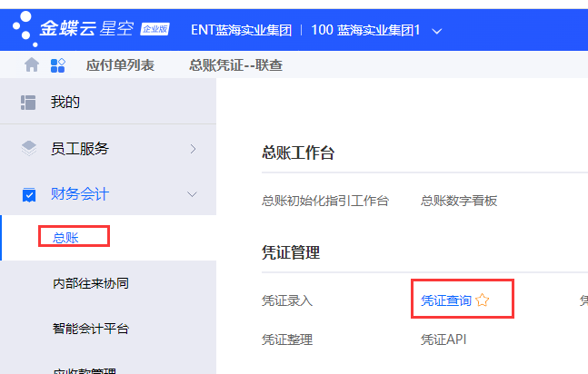588x374 pixels.
Task: Open the app grid menu icon
Action: 57,64
